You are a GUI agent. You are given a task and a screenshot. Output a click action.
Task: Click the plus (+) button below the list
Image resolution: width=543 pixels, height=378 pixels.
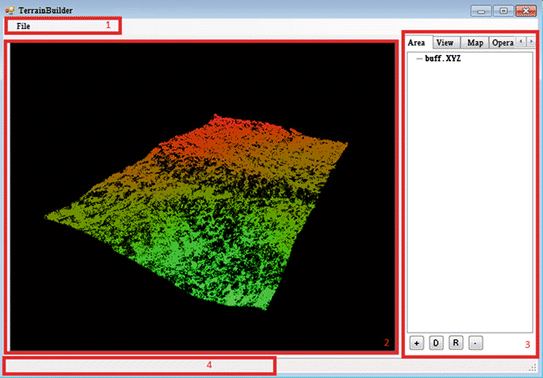(x=417, y=343)
